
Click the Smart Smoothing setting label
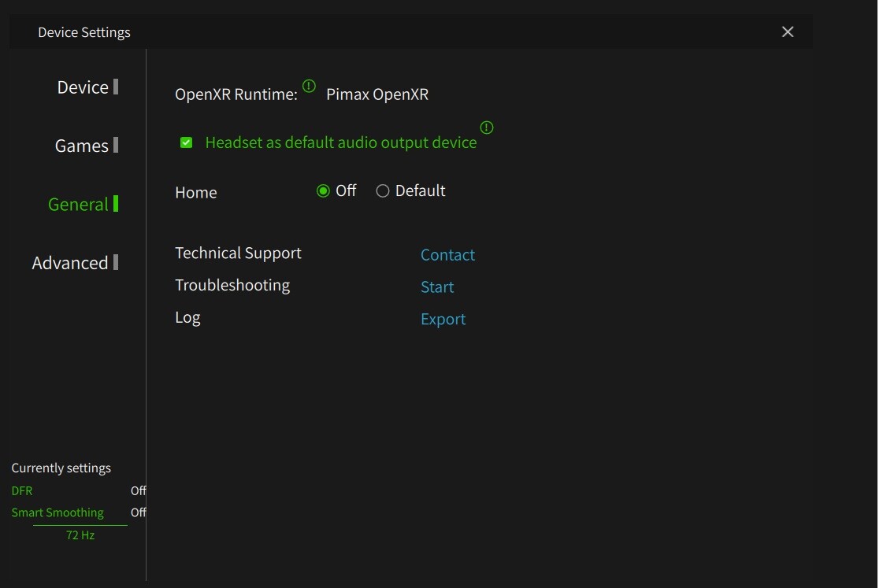coord(58,512)
